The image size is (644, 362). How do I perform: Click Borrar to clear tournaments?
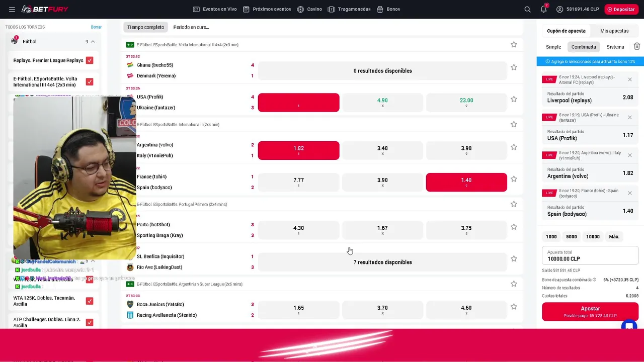point(96,27)
